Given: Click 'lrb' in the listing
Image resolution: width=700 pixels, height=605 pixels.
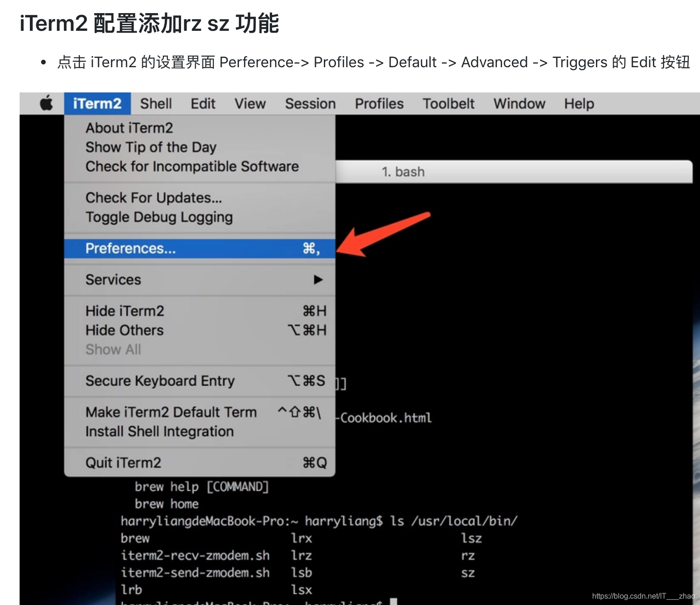Looking at the screenshot, I should [131, 590].
